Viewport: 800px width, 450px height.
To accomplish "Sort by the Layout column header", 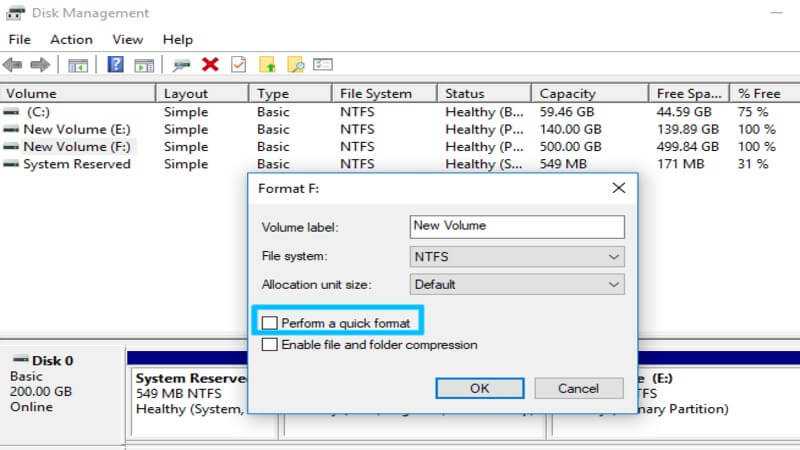I will point(202,93).
